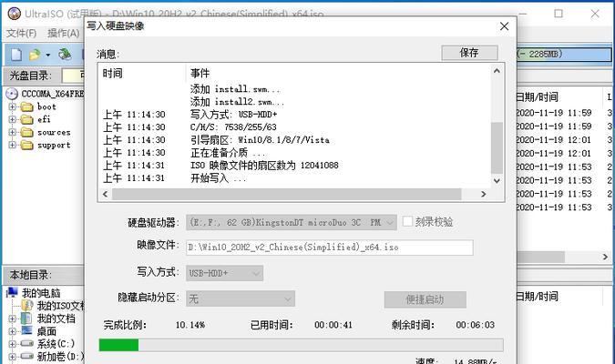Click message log scroll left arrow
Image resolution: width=615 pixels, height=364 pixels.
(x=105, y=194)
